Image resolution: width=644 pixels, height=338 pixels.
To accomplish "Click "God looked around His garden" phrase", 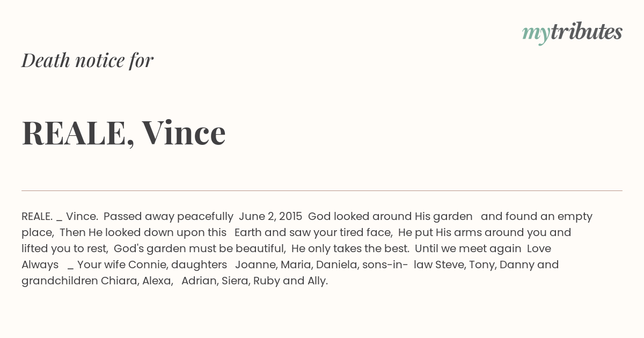I will (x=390, y=217).
